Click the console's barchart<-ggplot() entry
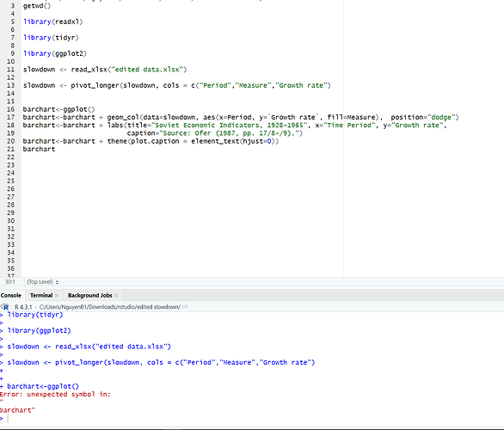Viewport: 504px width, 430px height. coord(43,386)
